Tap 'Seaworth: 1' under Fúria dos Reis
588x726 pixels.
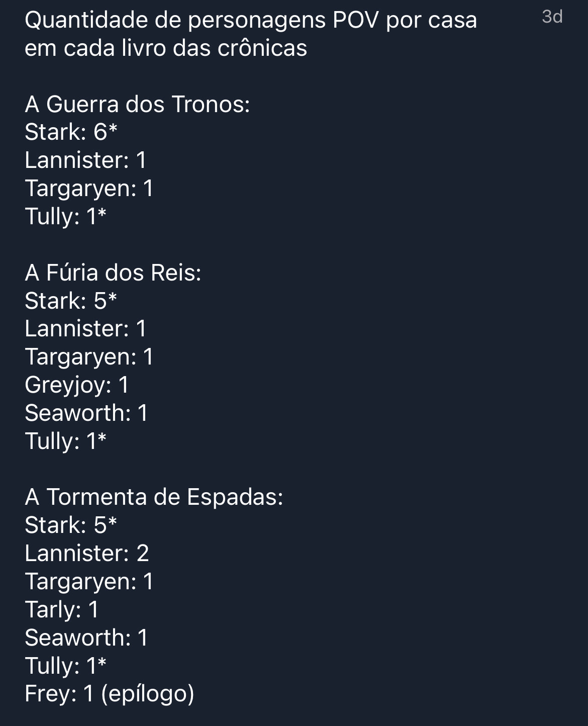point(86,413)
